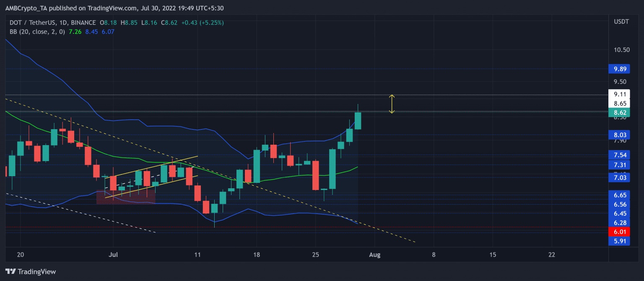644x281 pixels.
Task: Click the Jul label on time axis
Action: 113,255
